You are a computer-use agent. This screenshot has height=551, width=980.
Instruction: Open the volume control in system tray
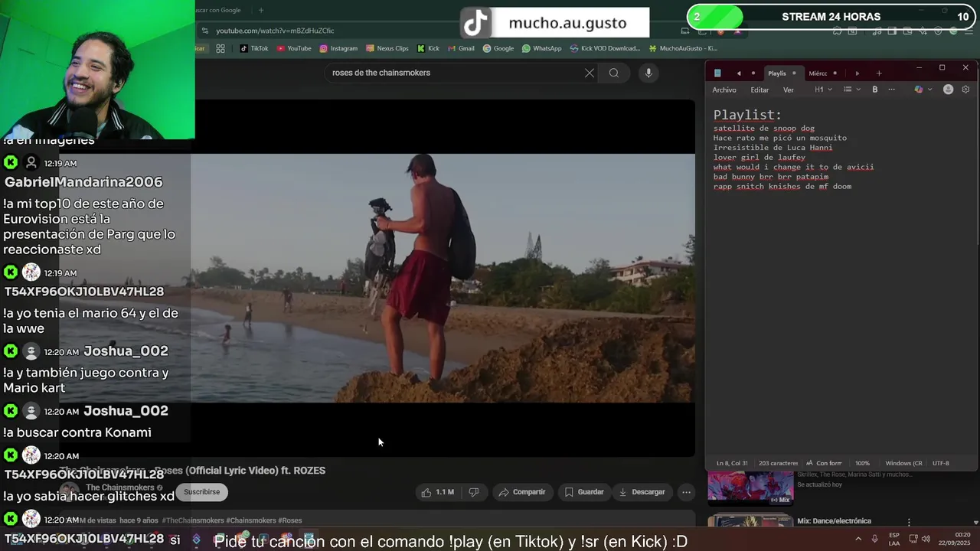[x=926, y=539]
